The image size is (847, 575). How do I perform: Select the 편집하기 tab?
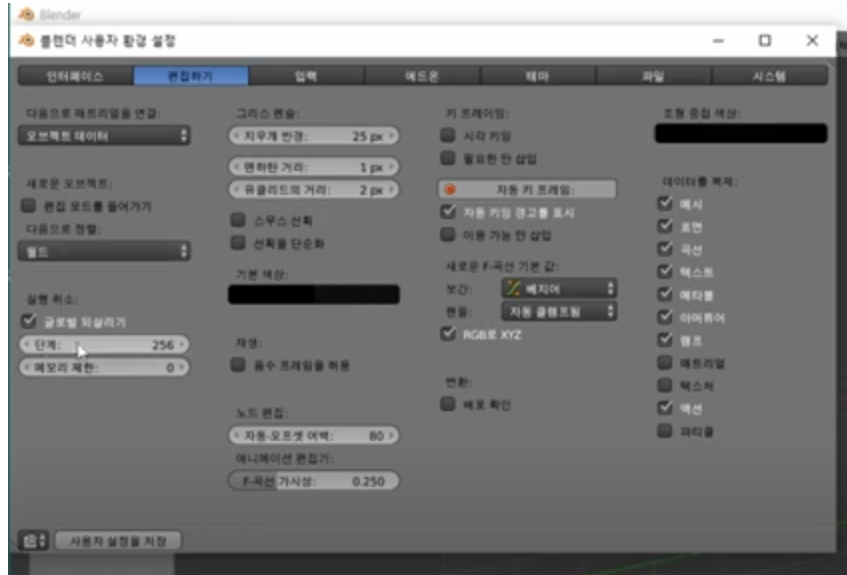click(191, 76)
